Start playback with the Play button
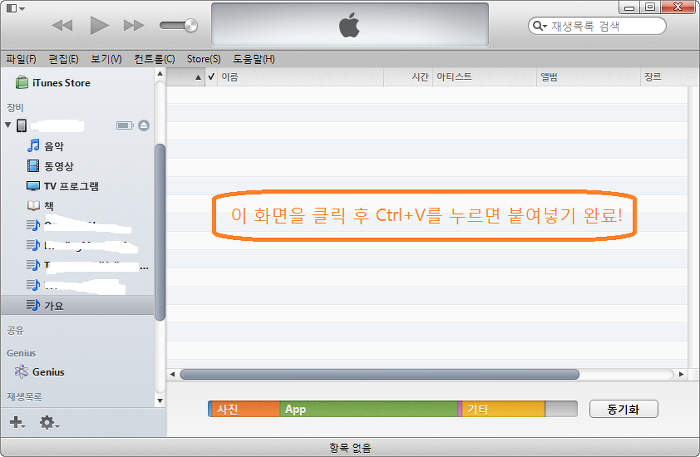This screenshot has width=700, height=457. [x=99, y=25]
